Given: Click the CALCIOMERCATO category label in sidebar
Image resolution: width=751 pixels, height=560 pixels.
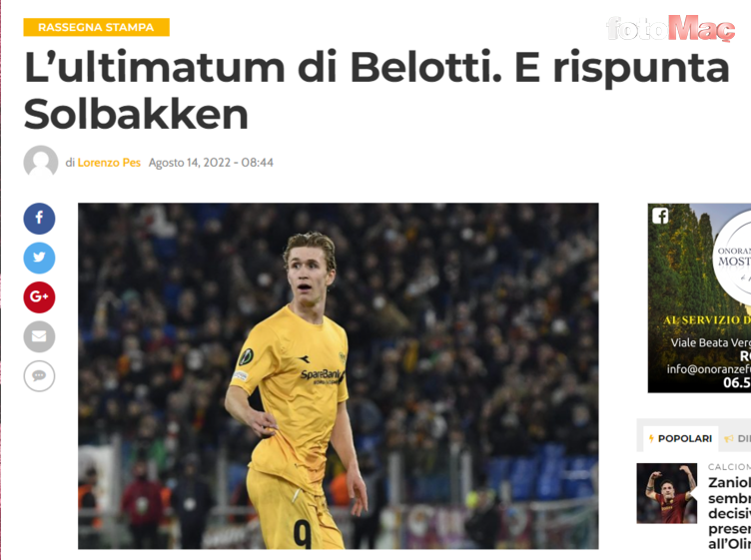Looking at the screenshot, I should pyautogui.click(x=729, y=467).
